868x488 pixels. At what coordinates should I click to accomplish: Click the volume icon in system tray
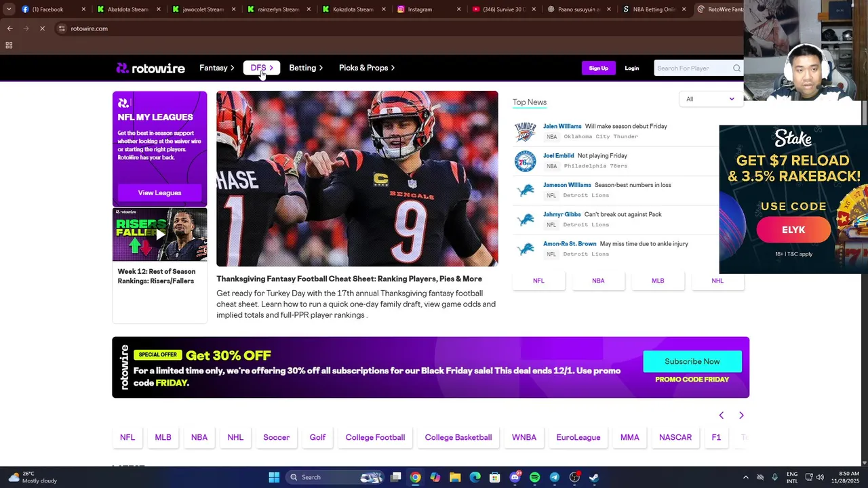820,477
